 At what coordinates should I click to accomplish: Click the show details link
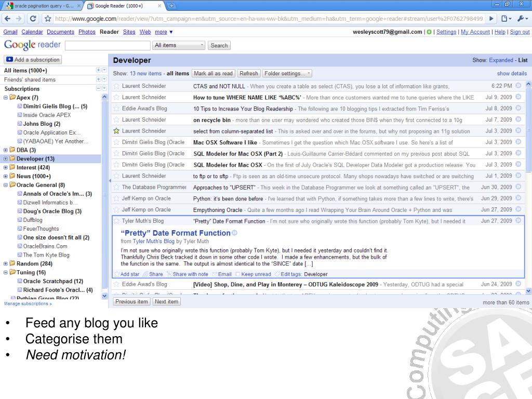[x=512, y=73]
